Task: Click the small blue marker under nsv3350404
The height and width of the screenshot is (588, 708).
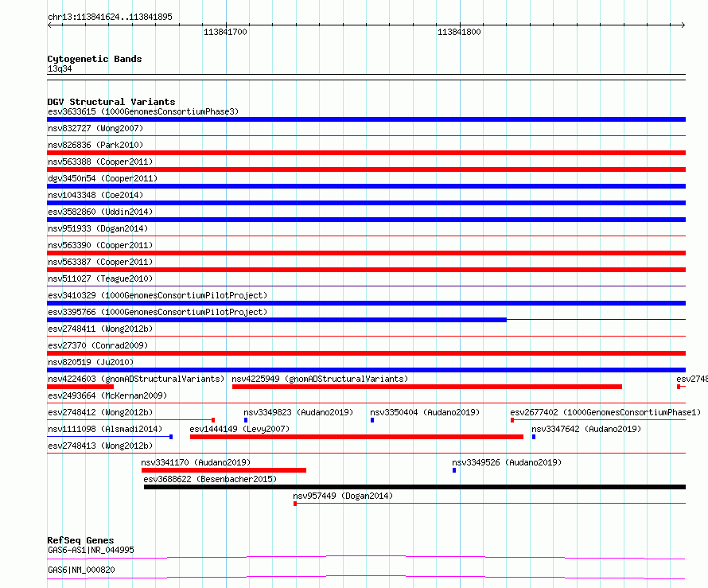Action: pyautogui.click(x=372, y=420)
